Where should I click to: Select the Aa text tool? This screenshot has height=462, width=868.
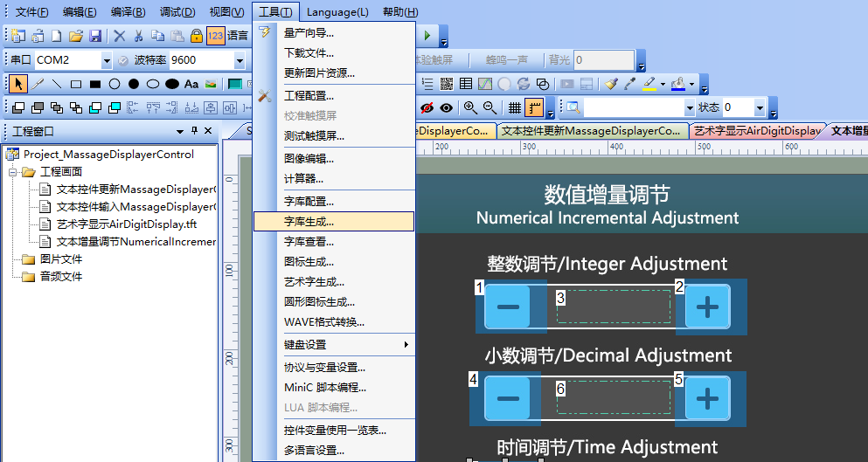coord(191,84)
